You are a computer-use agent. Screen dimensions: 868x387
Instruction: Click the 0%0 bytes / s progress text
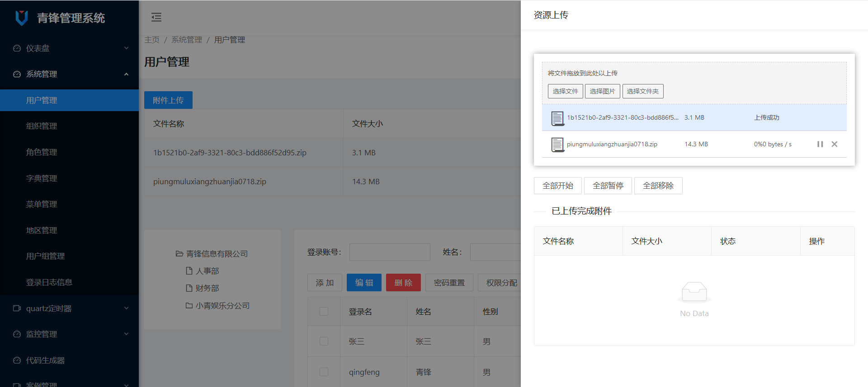pyautogui.click(x=773, y=144)
